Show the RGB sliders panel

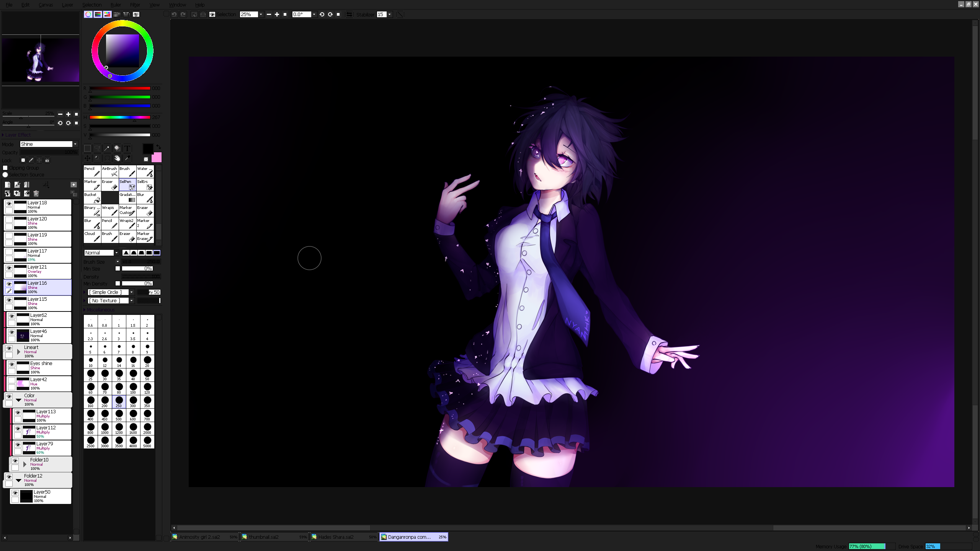click(x=98, y=14)
